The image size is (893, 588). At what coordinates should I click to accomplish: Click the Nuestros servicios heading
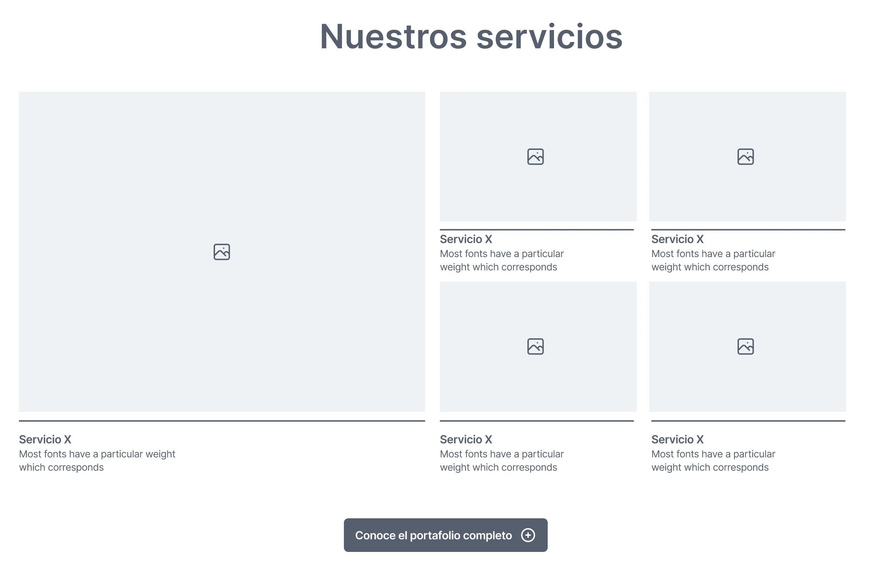(471, 36)
